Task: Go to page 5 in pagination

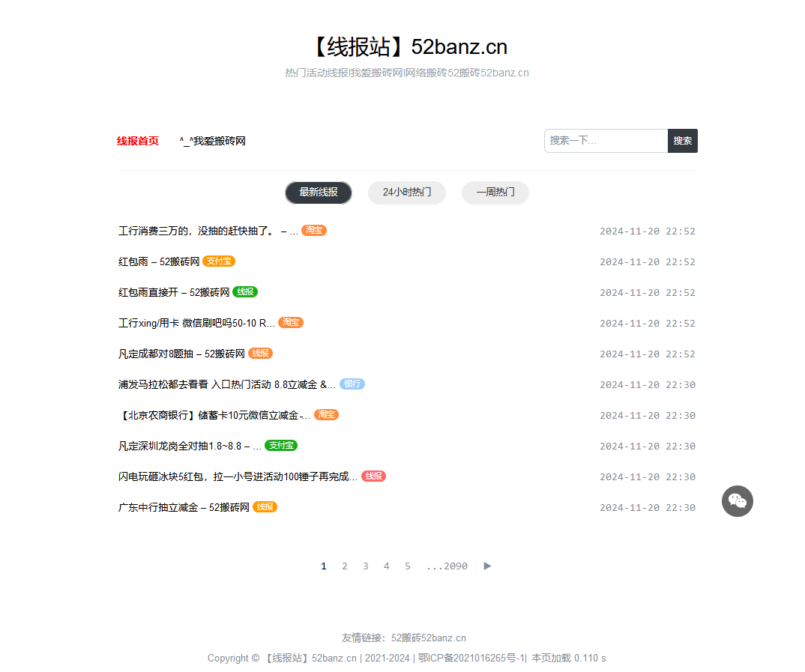Action: (x=408, y=566)
